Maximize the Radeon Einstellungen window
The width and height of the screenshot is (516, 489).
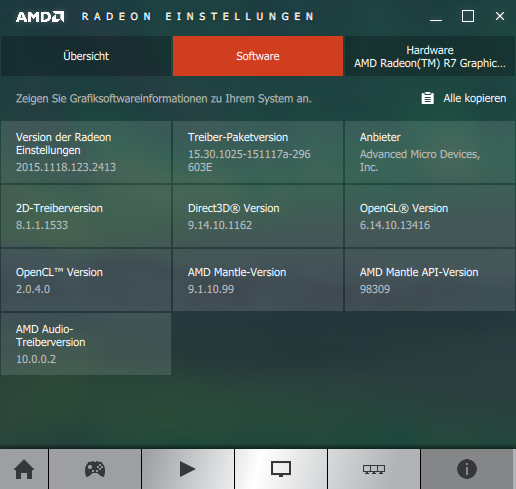coord(468,16)
